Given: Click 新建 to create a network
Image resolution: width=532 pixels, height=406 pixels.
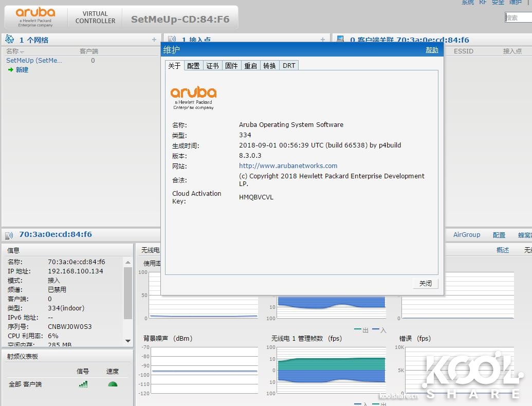Looking at the screenshot, I should [22, 69].
